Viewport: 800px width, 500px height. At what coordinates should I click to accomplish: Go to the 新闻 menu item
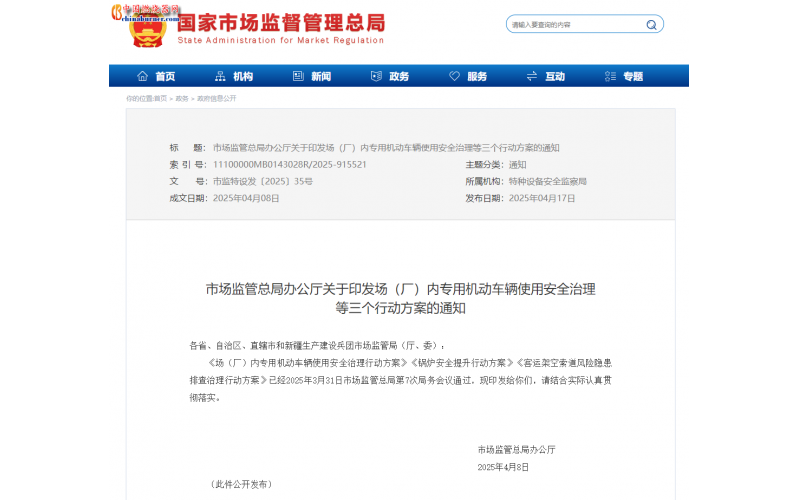pyautogui.click(x=321, y=77)
